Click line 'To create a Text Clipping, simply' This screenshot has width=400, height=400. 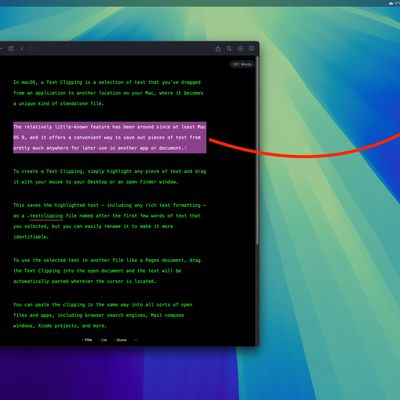pos(110,171)
